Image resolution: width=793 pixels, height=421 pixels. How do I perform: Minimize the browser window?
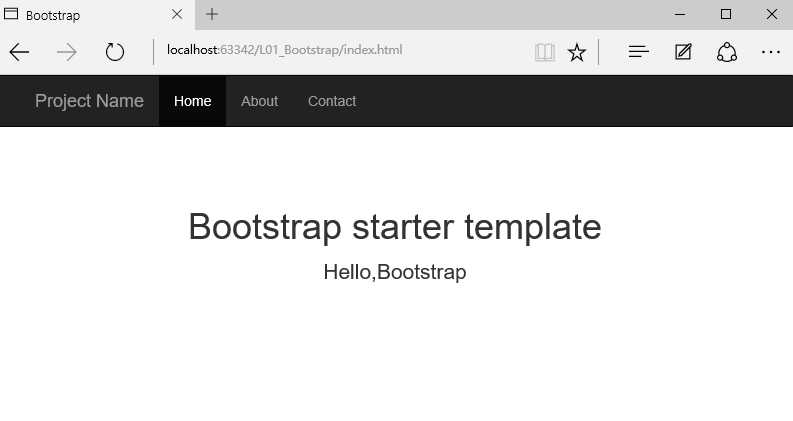coord(680,14)
